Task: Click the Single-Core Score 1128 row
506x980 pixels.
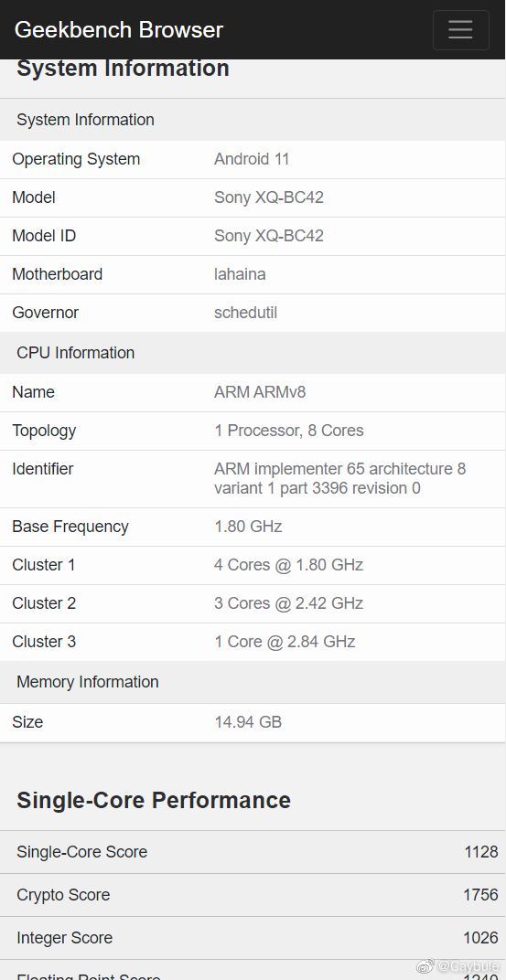Action: [x=253, y=852]
